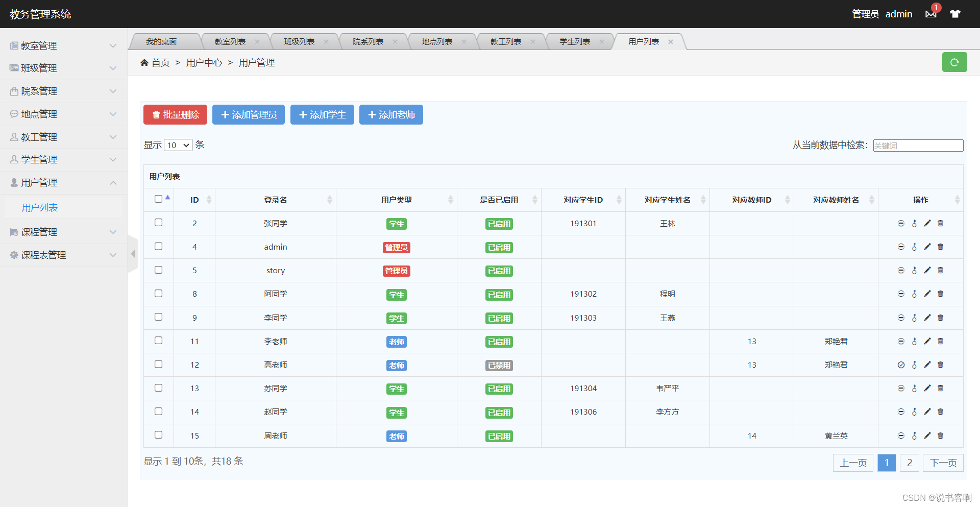Viewport: 980px width, 507px height.
Task: Delete the story user row
Action: pyautogui.click(x=941, y=270)
